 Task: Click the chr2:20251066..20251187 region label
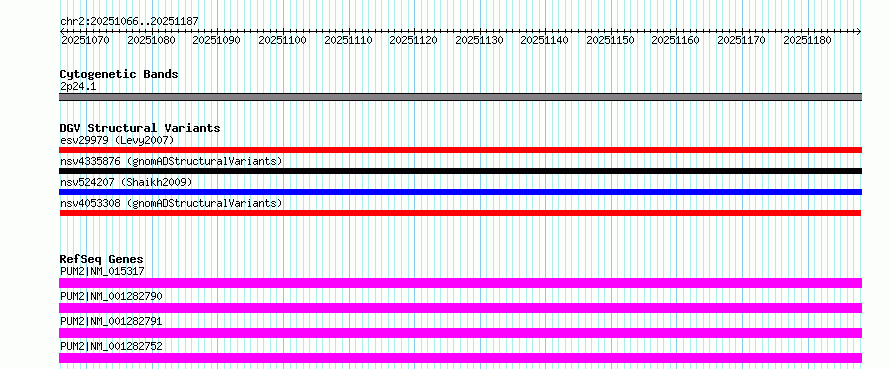129,21
